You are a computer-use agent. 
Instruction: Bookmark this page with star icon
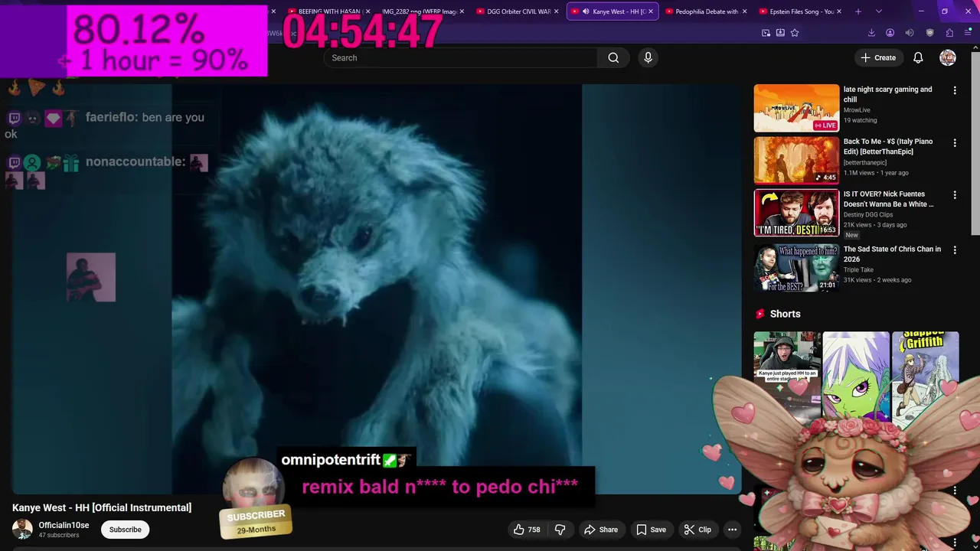click(x=795, y=33)
